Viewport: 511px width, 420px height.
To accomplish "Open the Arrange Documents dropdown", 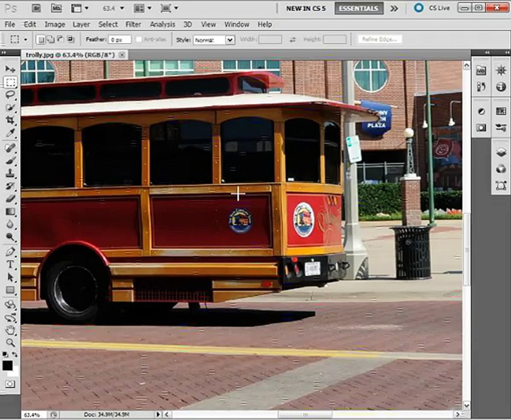I will [142, 9].
